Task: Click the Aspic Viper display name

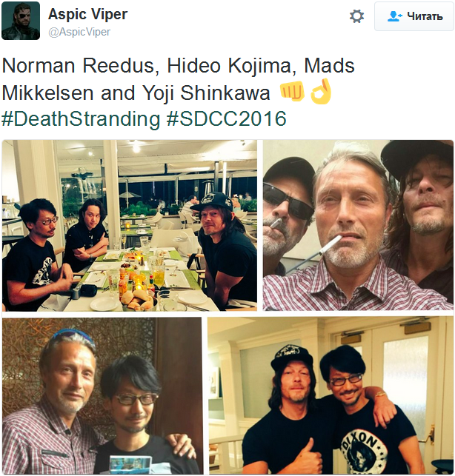Action: coord(88,14)
